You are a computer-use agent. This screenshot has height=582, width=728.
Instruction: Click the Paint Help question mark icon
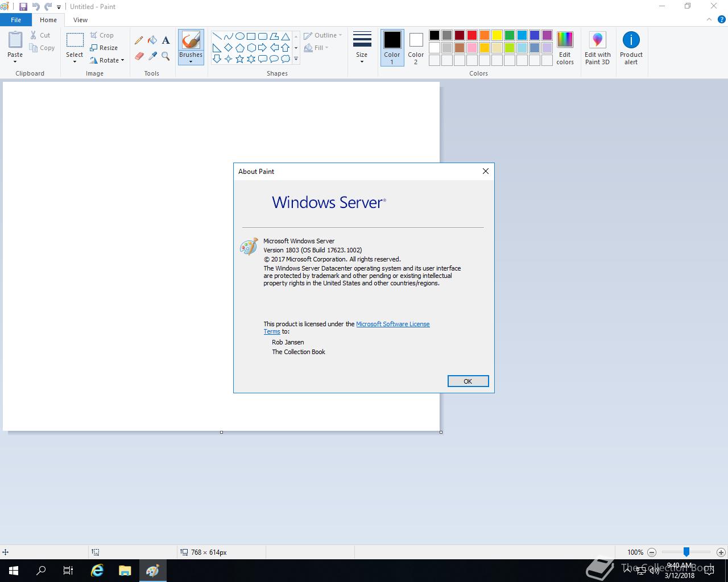722,19
